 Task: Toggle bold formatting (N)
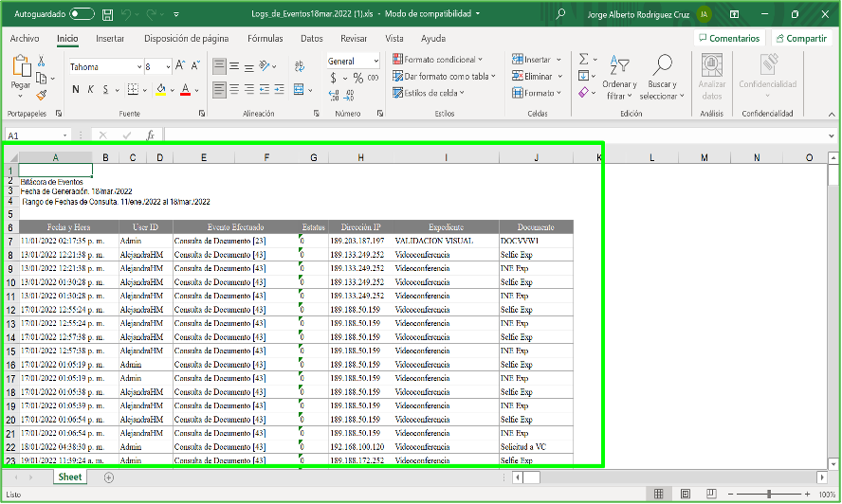click(x=76, y=90)
